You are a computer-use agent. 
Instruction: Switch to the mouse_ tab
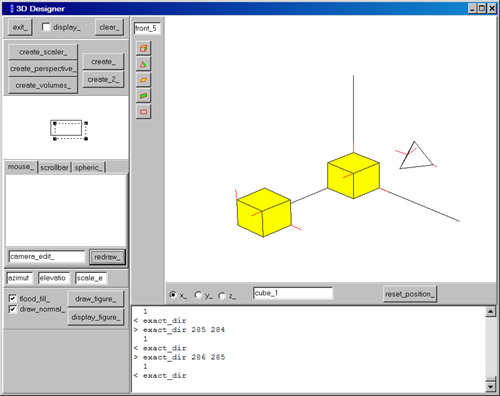tap(21, 167)
